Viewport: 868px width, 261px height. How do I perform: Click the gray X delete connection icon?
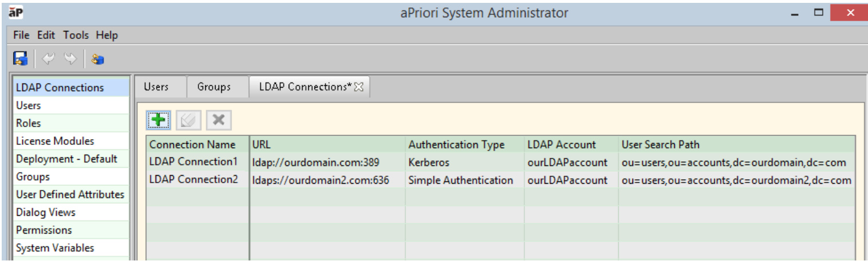coord(218,120)
